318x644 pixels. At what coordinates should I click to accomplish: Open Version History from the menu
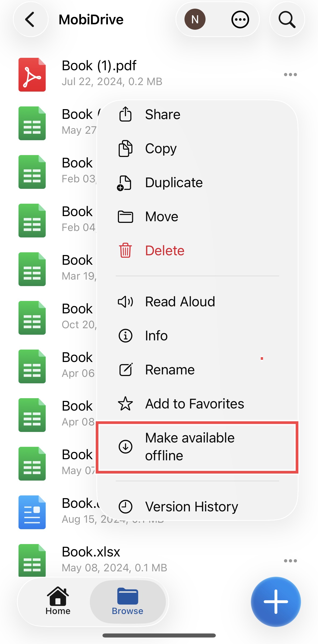point(197,507)
